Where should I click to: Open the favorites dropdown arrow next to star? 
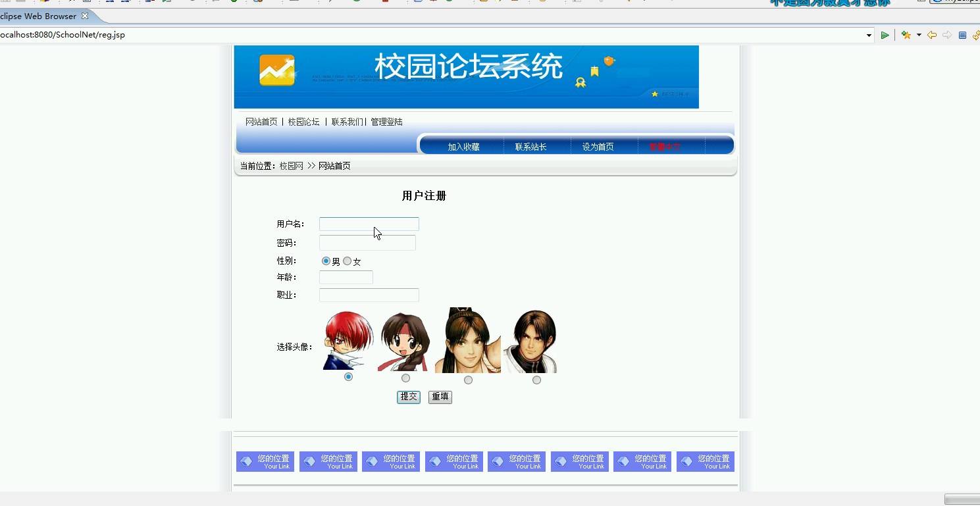click(919, 35)
